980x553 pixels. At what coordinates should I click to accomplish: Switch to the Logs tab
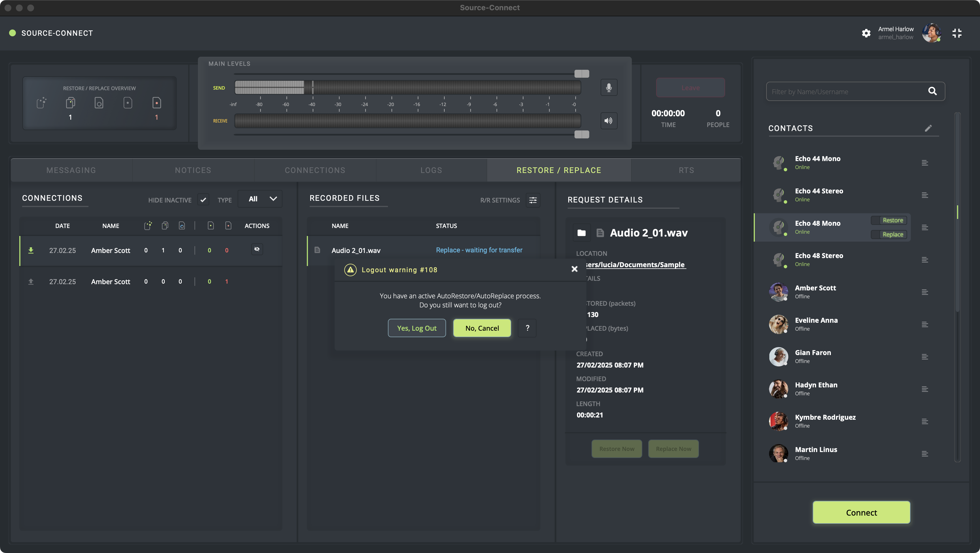(x=431, y=170)
